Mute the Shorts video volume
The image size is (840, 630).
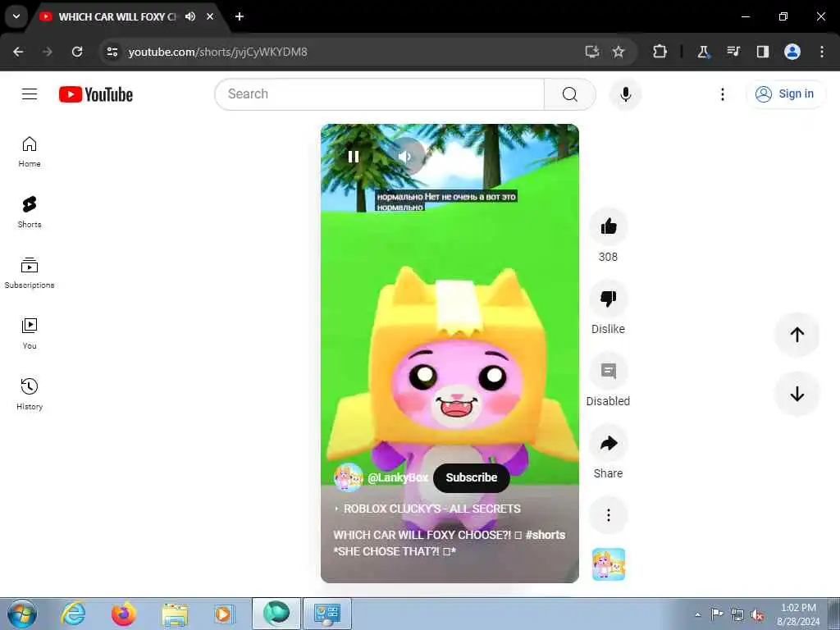point(405,157)
